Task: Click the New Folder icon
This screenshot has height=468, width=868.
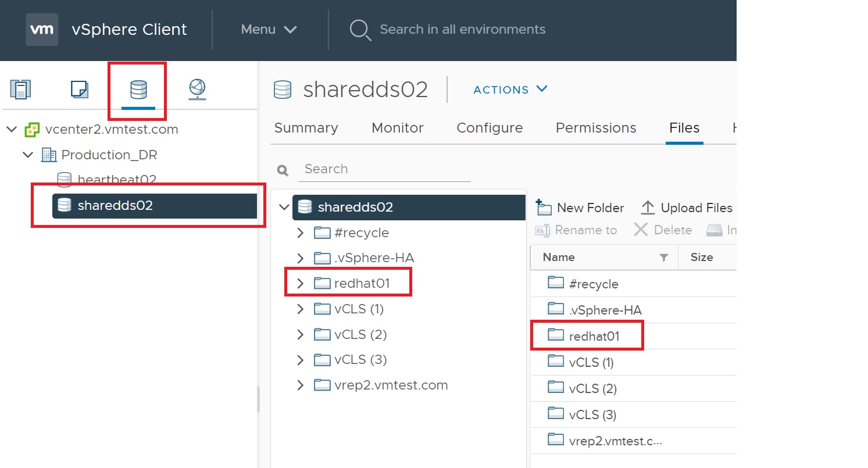Action: (x=544, y=208)
